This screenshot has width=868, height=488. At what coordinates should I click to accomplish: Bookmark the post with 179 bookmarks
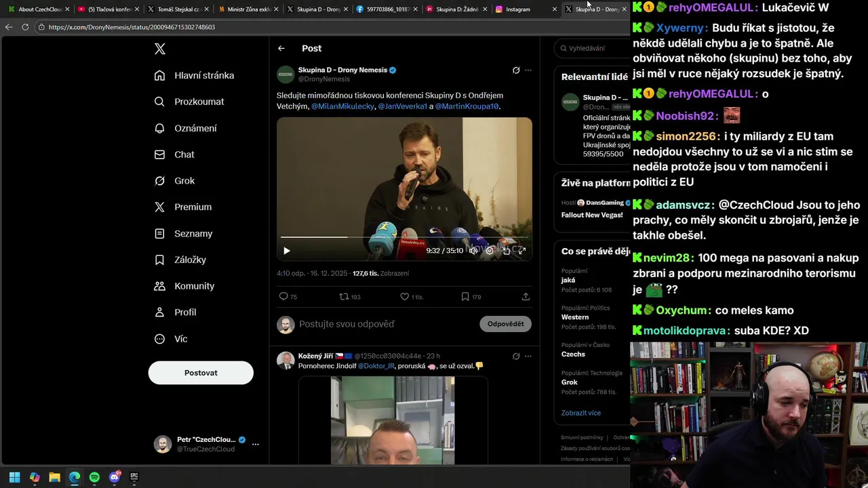pos(465,297)
